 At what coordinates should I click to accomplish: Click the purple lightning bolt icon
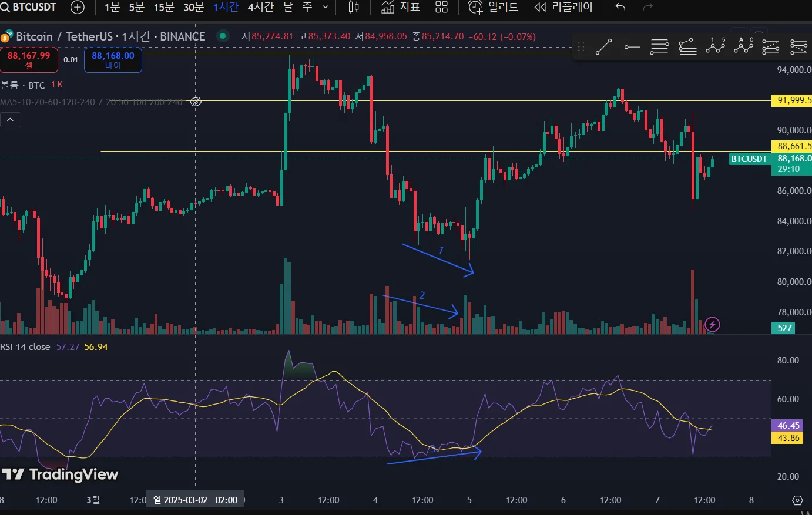pyautogui.click(x=712, y=324)
